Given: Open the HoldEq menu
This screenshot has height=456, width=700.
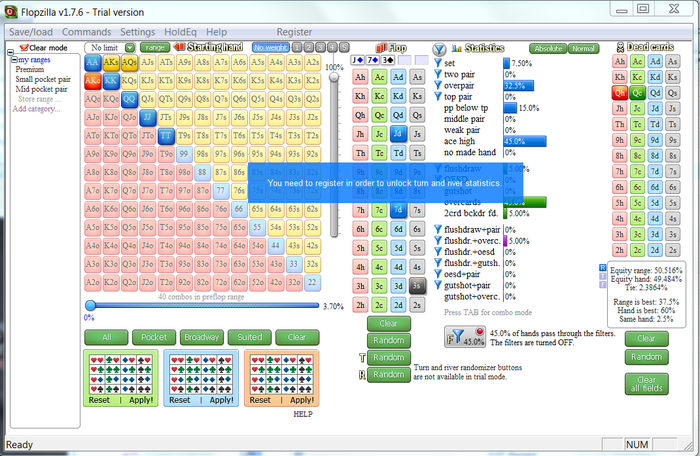Looking at the screenshot, I should coord(180,32).
